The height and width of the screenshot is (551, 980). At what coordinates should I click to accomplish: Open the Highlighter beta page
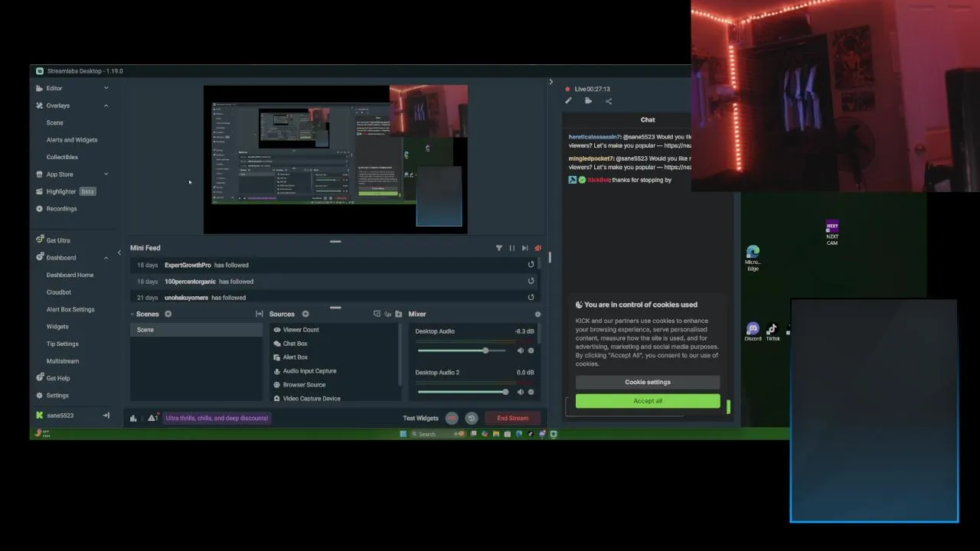click(65, 191)
